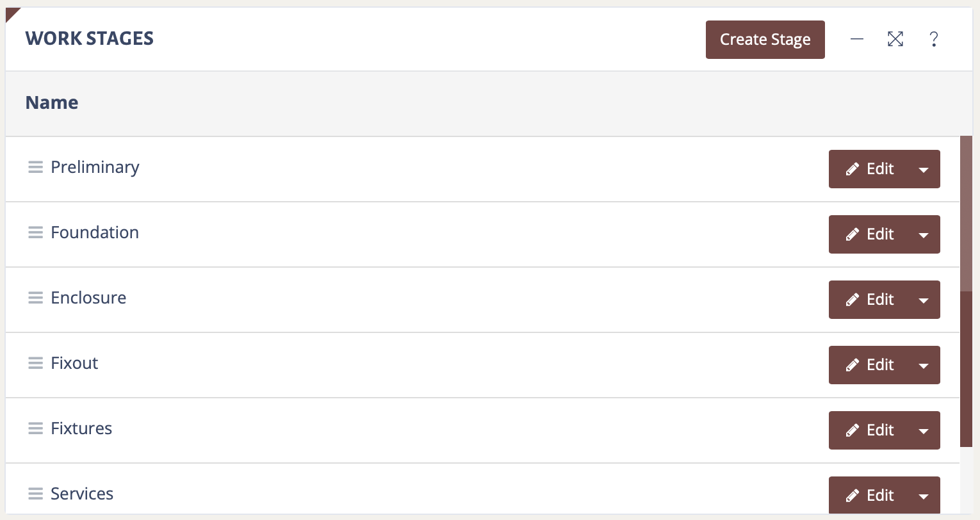Click the Name column header

coord(52,102)
